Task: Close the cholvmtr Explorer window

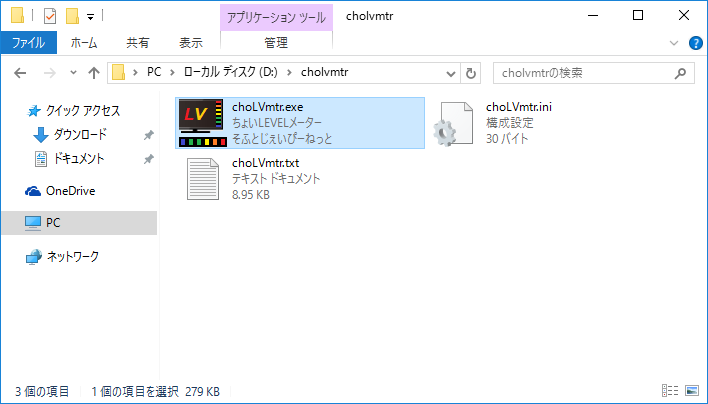Action: 684,15
